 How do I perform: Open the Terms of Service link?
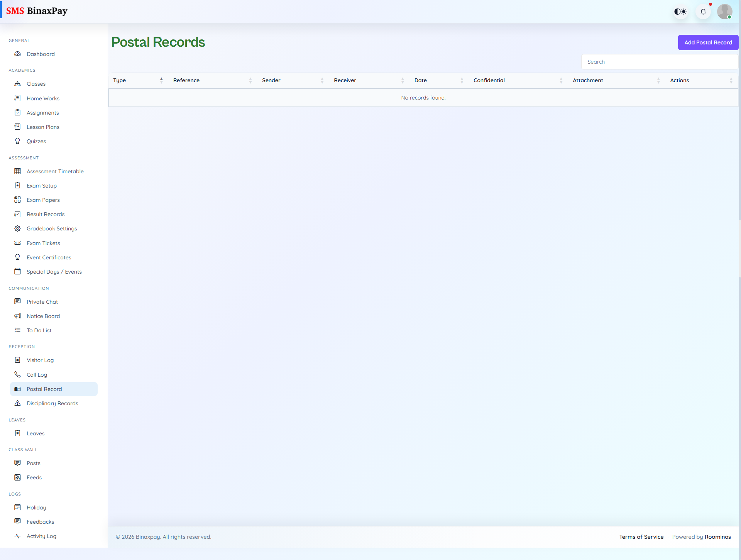641,536
